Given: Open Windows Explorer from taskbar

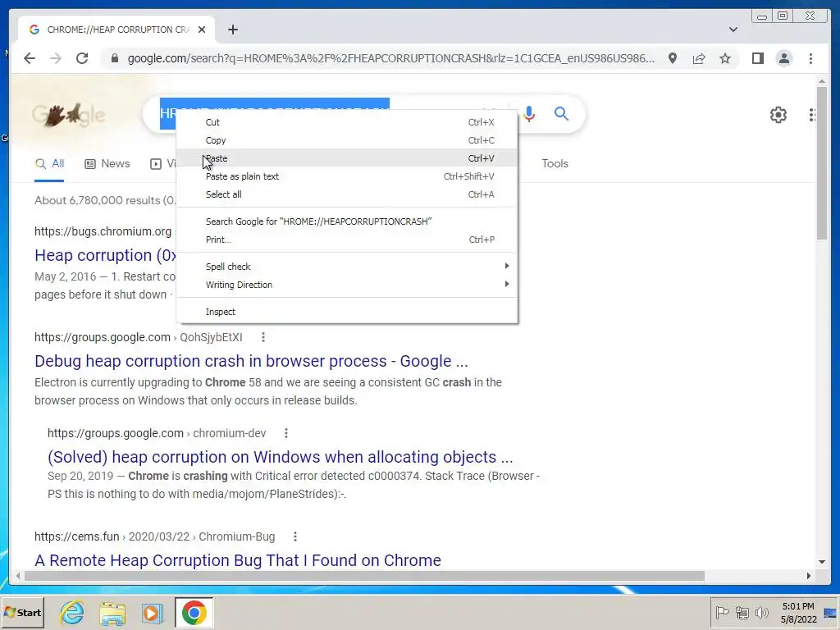Looking at the screenshot, I should click(x=112, y=613).
